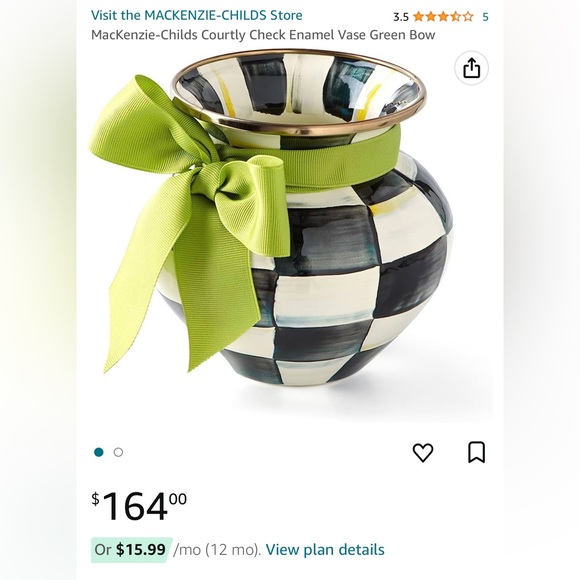
Task: Open the MACKENZIE-CHILDS Store link
Action: point(196,16)
